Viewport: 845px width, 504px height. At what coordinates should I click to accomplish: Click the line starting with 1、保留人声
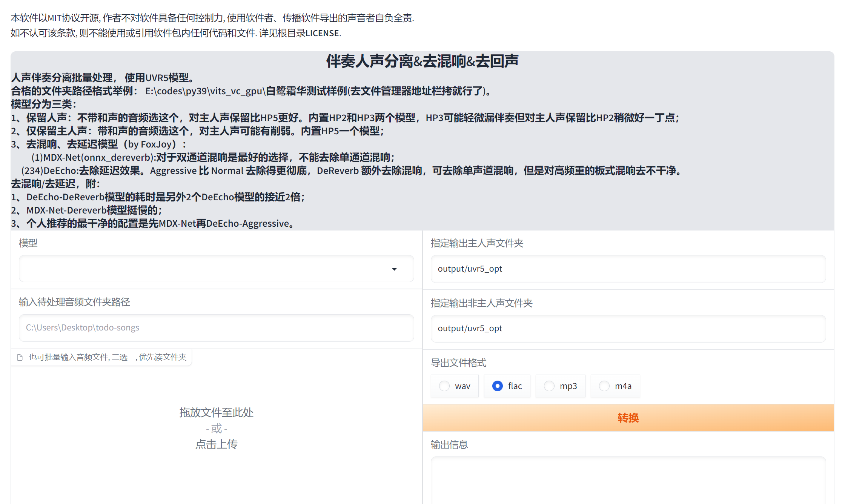pos(345,118)
